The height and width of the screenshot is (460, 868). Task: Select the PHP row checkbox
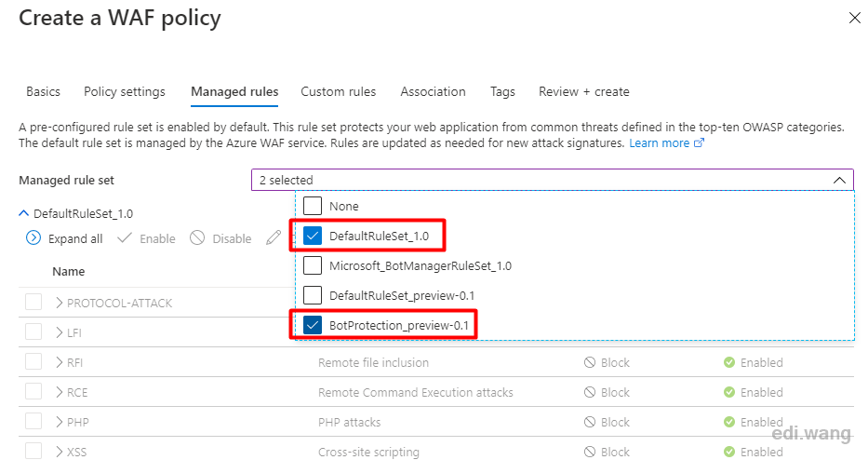[33, 422]
